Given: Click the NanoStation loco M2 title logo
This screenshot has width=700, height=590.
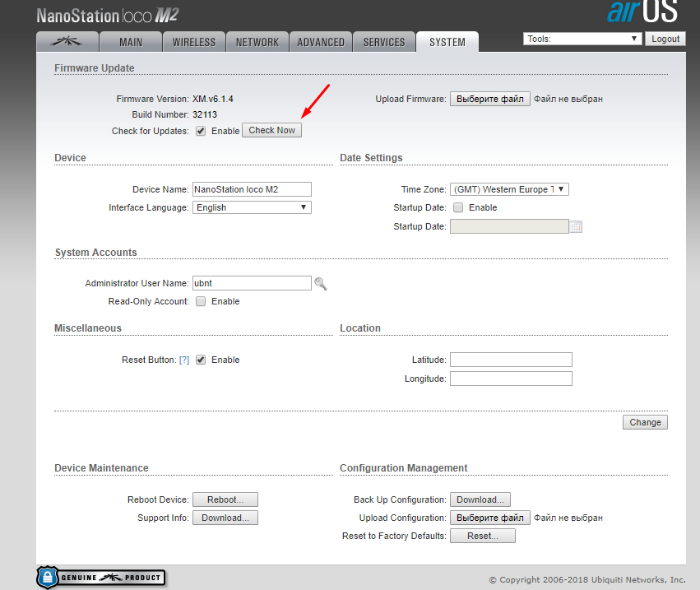Looking at the screenshot, I should (x=107, y=16).
